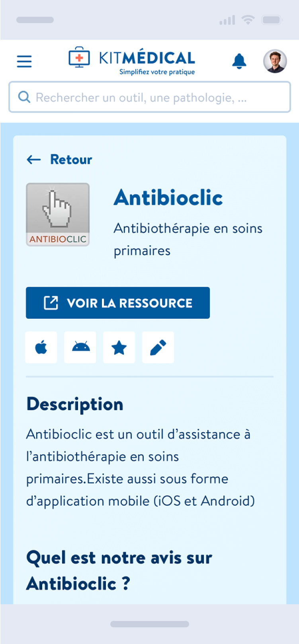
Task: Click the Wi-Fi status icon
Action: pyautogui.click(x=248, y=20)
